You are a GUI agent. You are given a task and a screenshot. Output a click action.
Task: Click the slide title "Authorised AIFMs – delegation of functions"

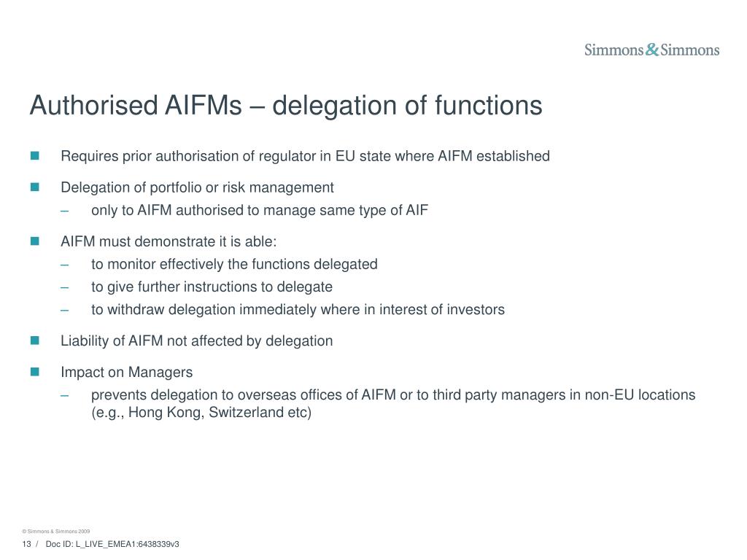click(286, 106)
